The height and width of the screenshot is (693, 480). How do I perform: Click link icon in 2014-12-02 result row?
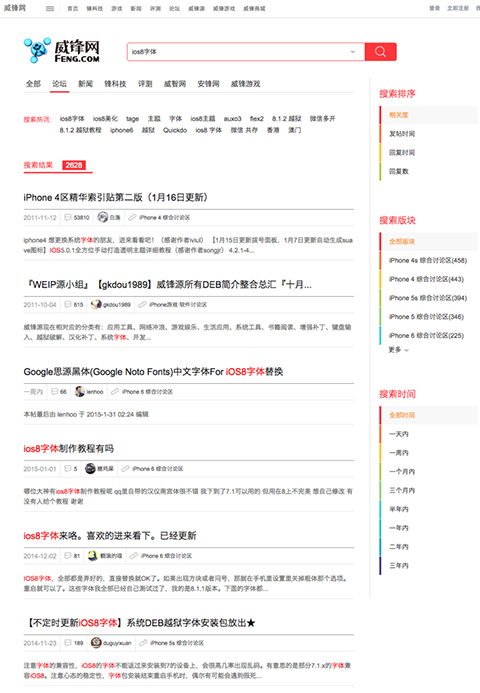pos(133,556)
